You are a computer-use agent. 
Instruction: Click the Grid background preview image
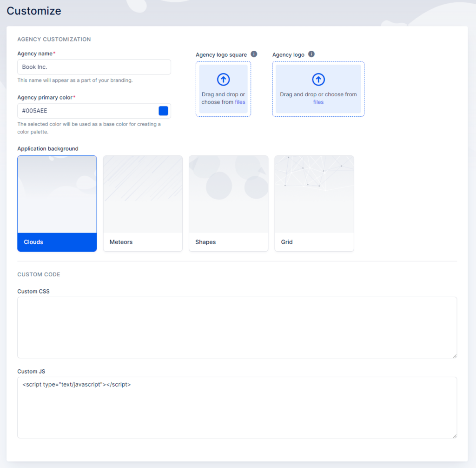(314, 194)
